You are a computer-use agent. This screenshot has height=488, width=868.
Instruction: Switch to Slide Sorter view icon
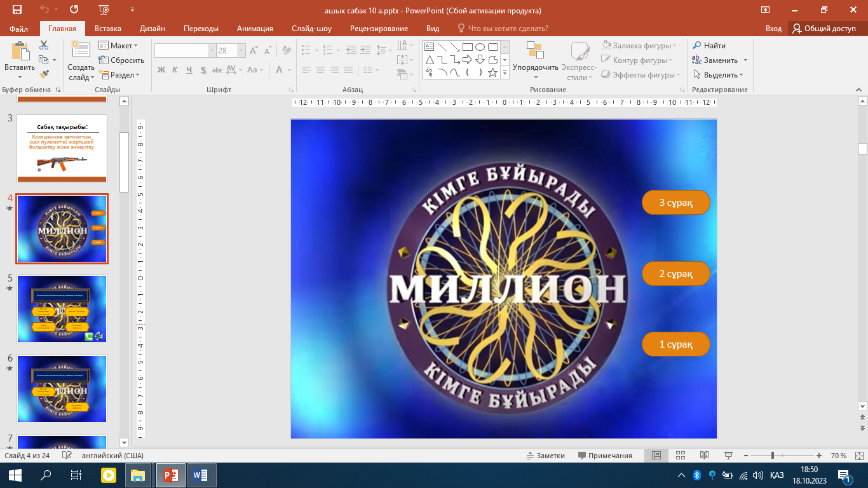pos(680,456)
